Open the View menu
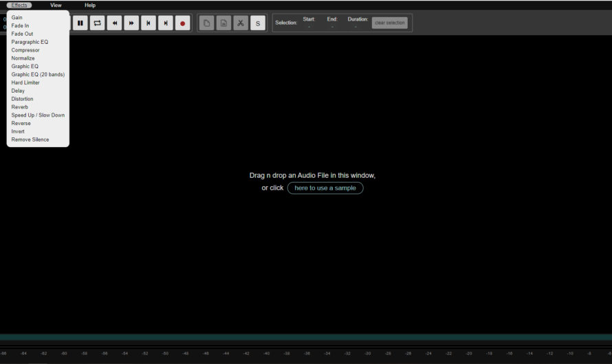 [56, 5]
